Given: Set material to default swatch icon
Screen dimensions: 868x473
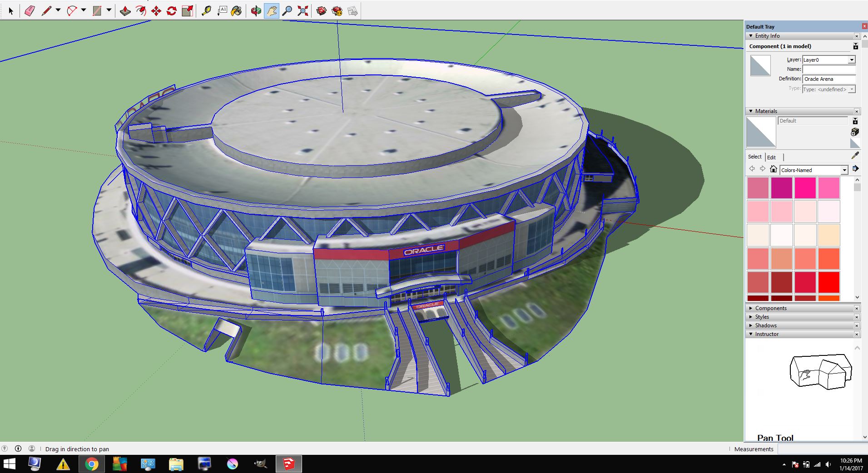Looking at the screenshot, I should tap(855, 143).
